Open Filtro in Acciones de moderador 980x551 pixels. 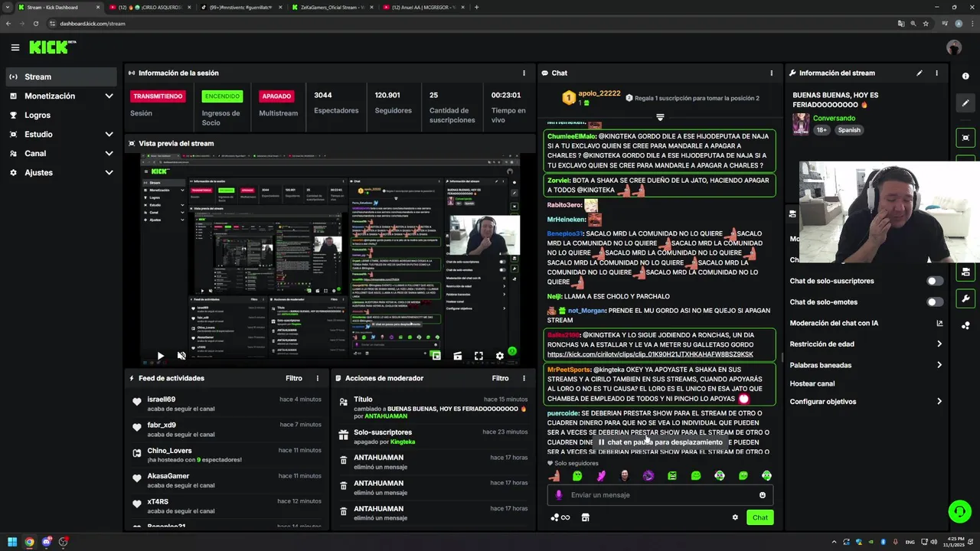500,378
